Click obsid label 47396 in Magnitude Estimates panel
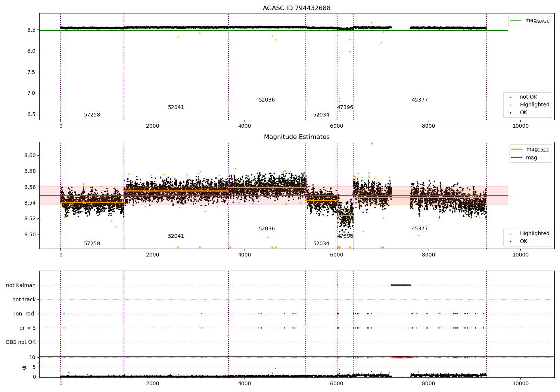This screenshot has height=392, width=560. [345, 236]
